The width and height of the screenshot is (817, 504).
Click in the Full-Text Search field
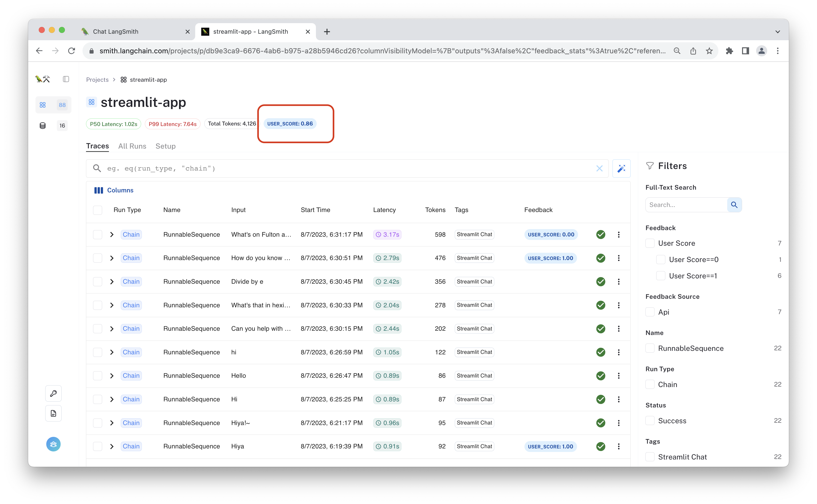[x=686, y=205]
